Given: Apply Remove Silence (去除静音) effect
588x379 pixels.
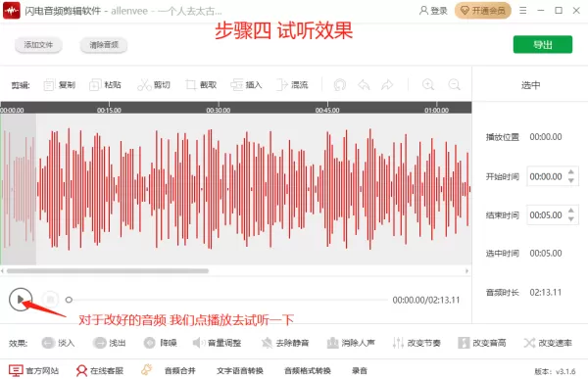Looking at the screenshot, I should pyautogui.click(x=285, y=343).
